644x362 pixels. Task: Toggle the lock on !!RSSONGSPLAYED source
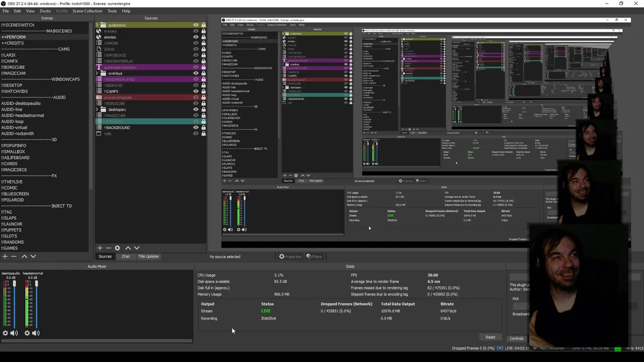click(203, 79)
